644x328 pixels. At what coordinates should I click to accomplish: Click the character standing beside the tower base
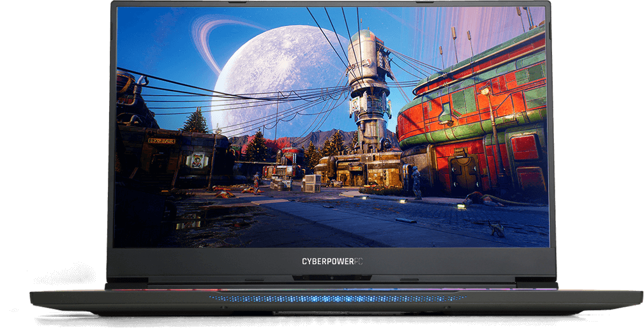416,183
